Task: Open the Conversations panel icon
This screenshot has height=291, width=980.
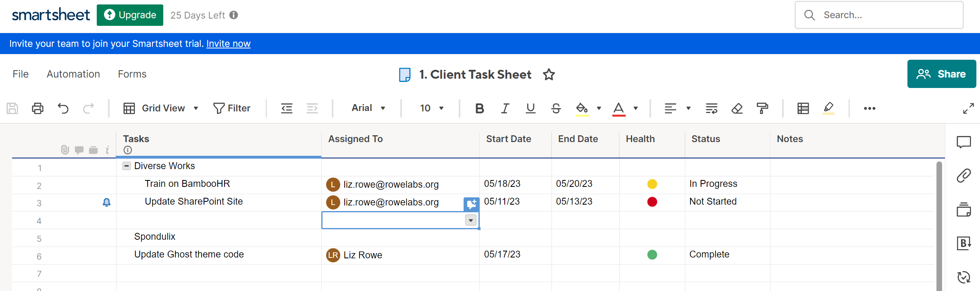Action: [x=964, y=142]
